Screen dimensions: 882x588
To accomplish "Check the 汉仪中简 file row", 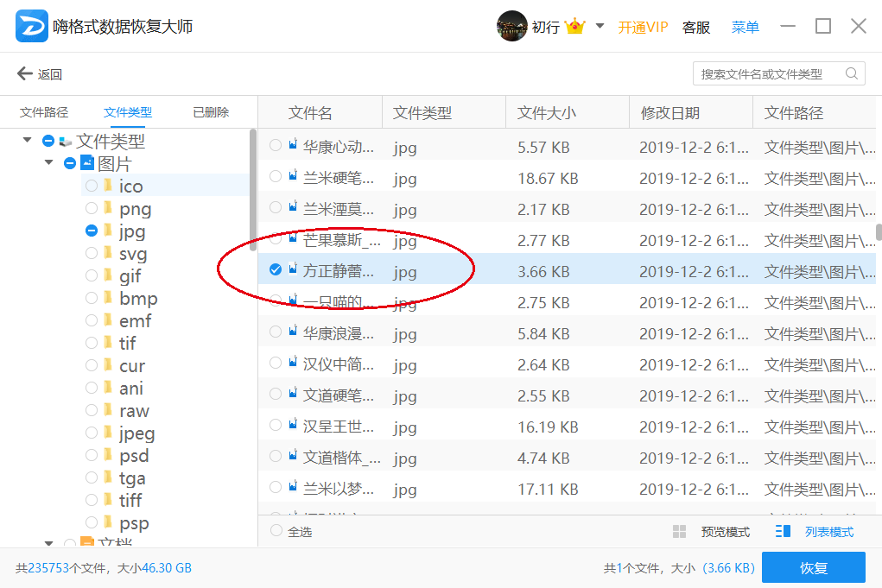I will click(x=275, y=363).
